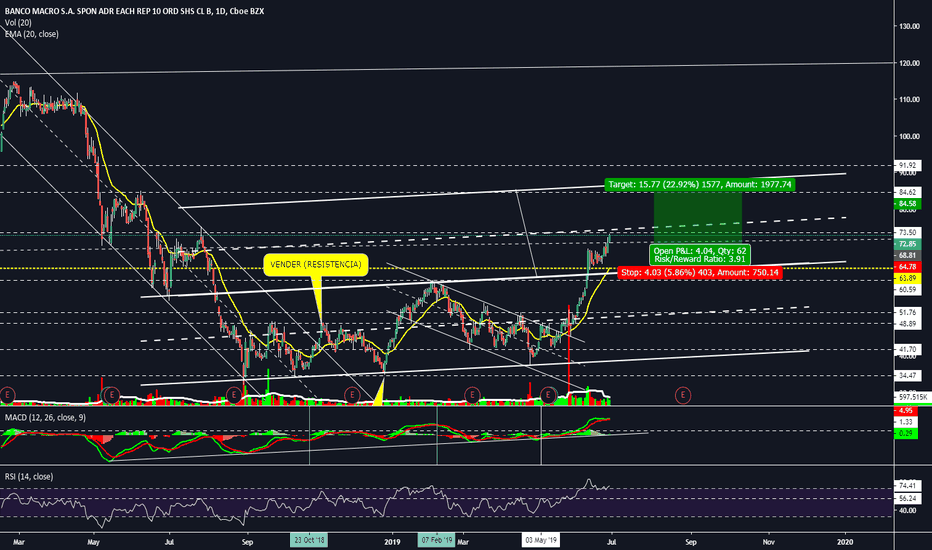932x550 pixels.
Task: Open the RSI (14, close) legend
Action: click(29, 476)
